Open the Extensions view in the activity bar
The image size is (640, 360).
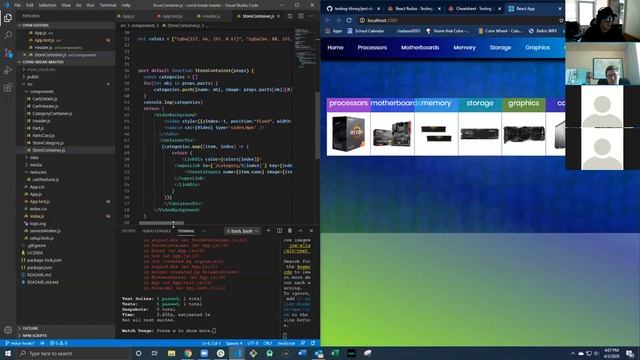click(x=8, y=88)
